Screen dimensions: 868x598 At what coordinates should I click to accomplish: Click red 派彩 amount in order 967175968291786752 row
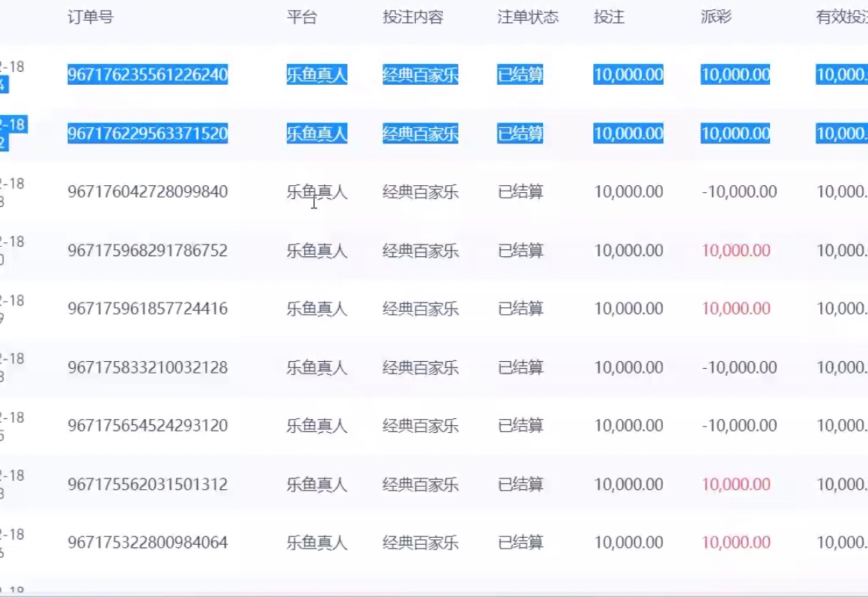pyautogui.click(x=735, y=251)
